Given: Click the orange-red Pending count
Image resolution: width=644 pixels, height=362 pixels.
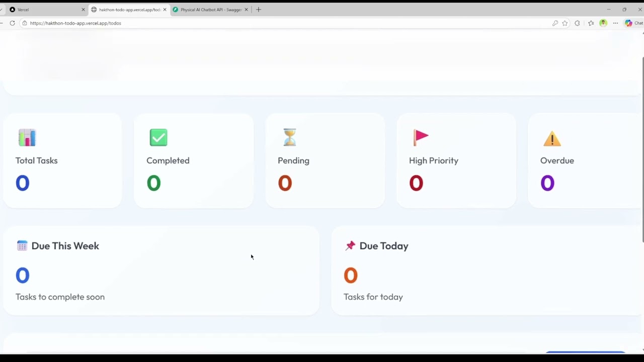Looking at the screenshot, I should pyautogui.click(x=285, y=183).
